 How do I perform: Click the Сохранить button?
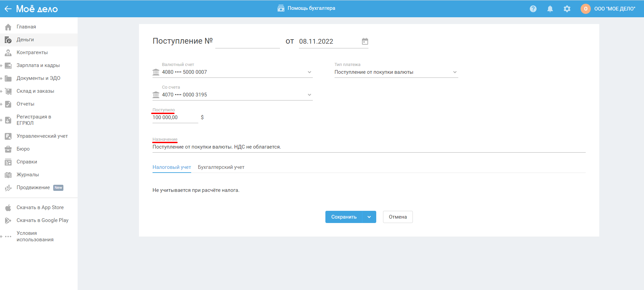pyautogui.click(x=344, y=217)
